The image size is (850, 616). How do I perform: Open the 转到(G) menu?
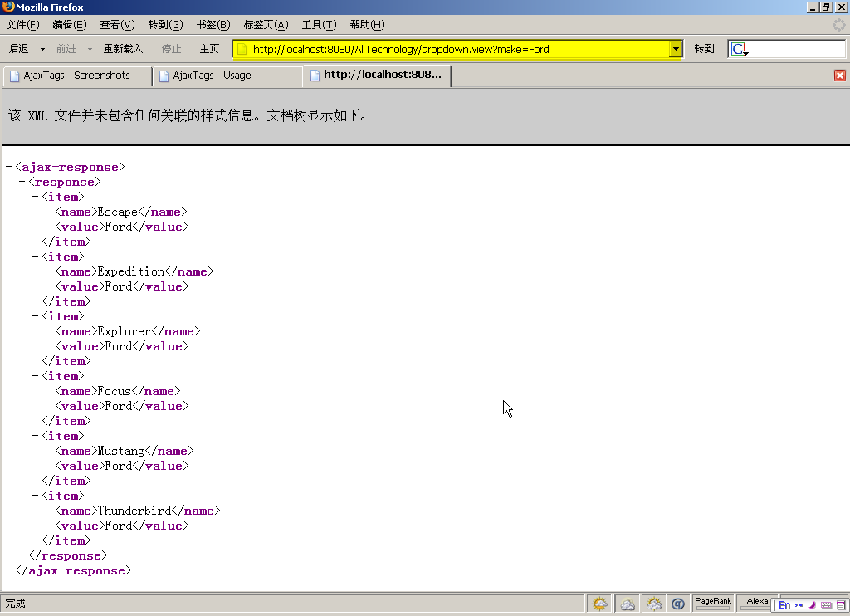(165, 25)
